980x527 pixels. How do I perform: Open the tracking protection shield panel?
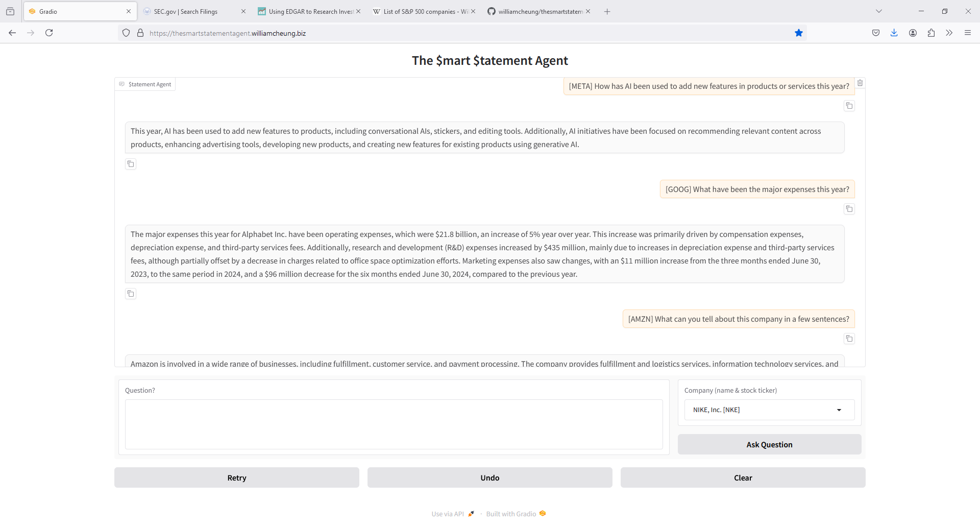click(x=126, y=33)
